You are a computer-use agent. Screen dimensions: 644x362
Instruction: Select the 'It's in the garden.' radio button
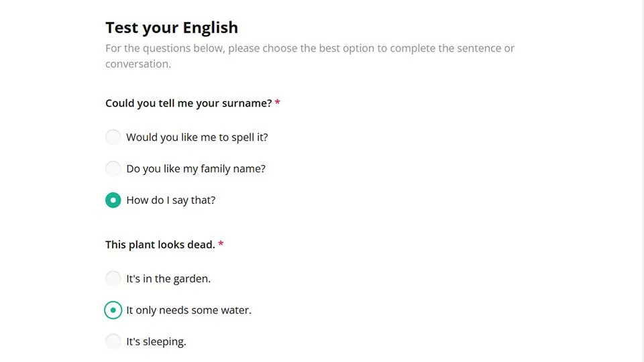[113, 279]
